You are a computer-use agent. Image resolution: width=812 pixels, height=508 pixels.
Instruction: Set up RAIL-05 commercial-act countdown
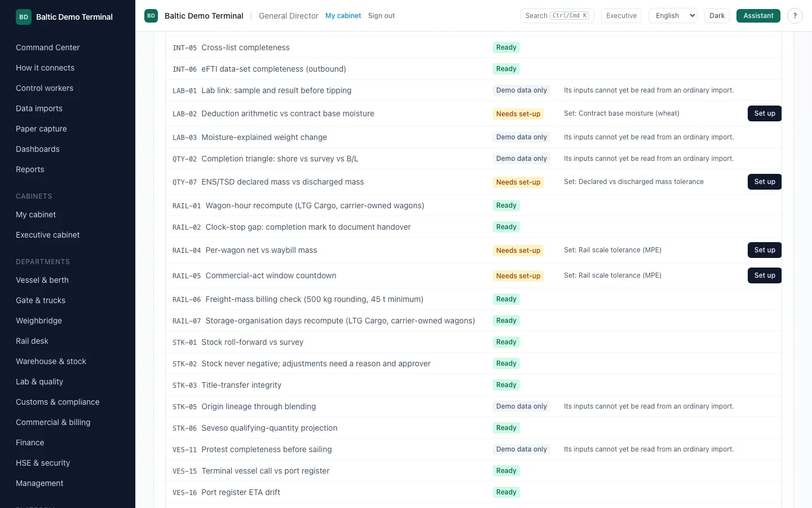[764, 275]
